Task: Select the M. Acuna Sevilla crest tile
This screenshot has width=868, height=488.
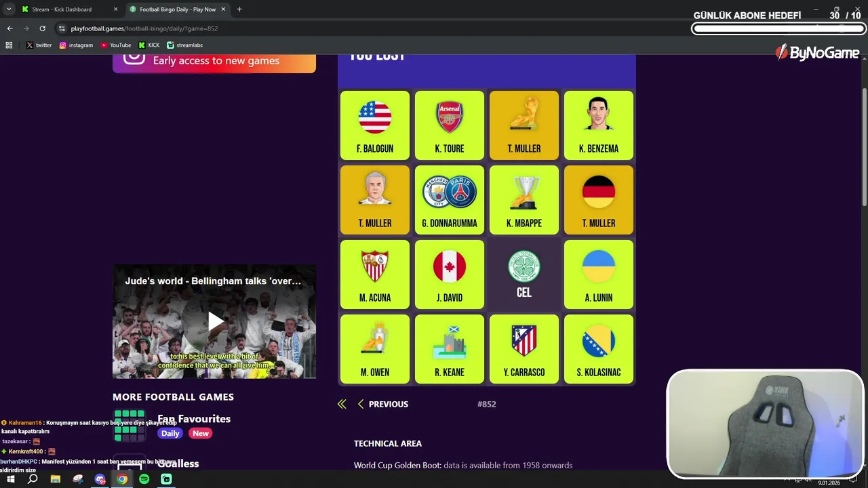Action: (375, 274)
